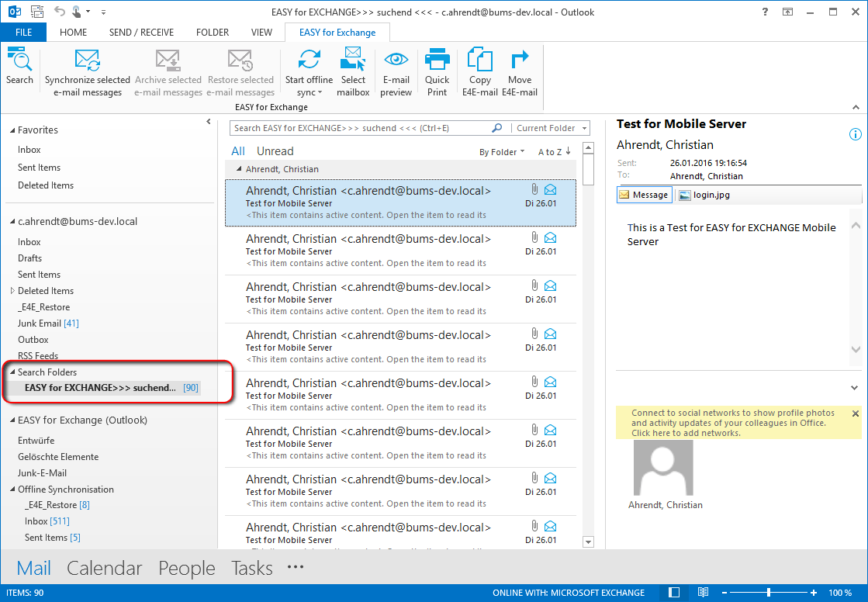This screenshot has height=602, width=868.
Task: Click the search EASY for EXCHANGE field
Action: coord(361,128)
